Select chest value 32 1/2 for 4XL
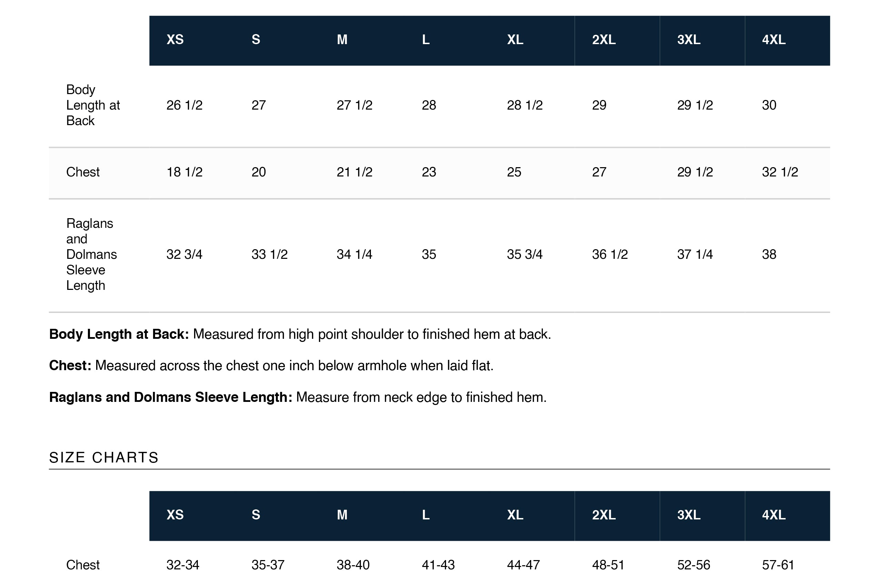 pos(780,172)
